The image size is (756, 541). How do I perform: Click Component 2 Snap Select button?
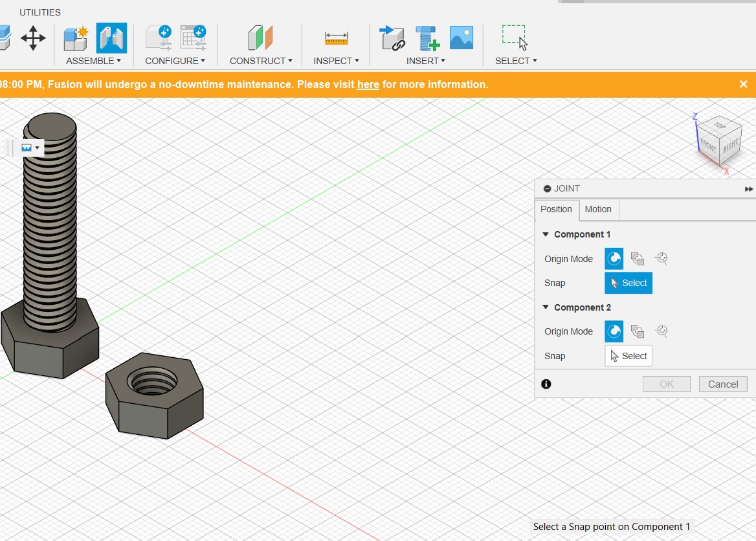click(628, 356)
